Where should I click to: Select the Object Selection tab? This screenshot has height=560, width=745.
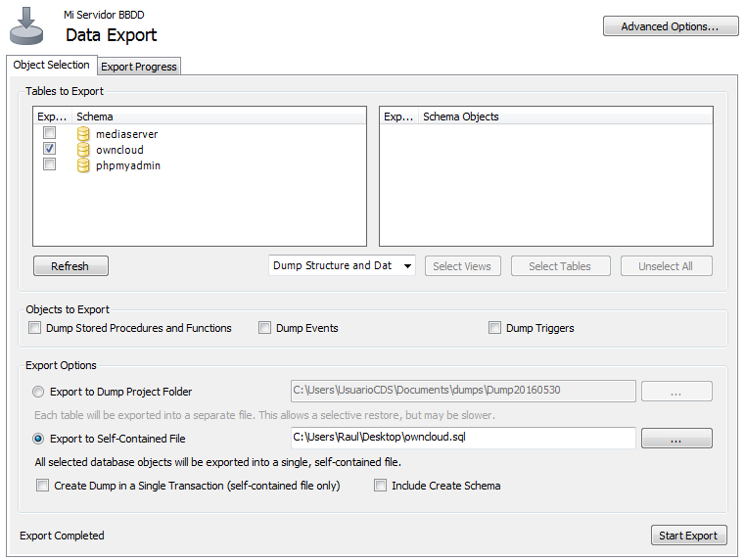point(52,66)
